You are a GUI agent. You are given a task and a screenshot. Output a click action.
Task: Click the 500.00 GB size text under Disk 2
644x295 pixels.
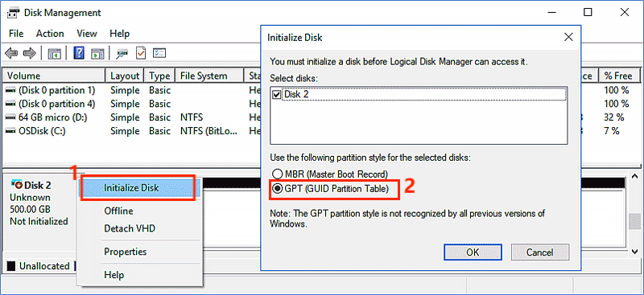point(30,209)
